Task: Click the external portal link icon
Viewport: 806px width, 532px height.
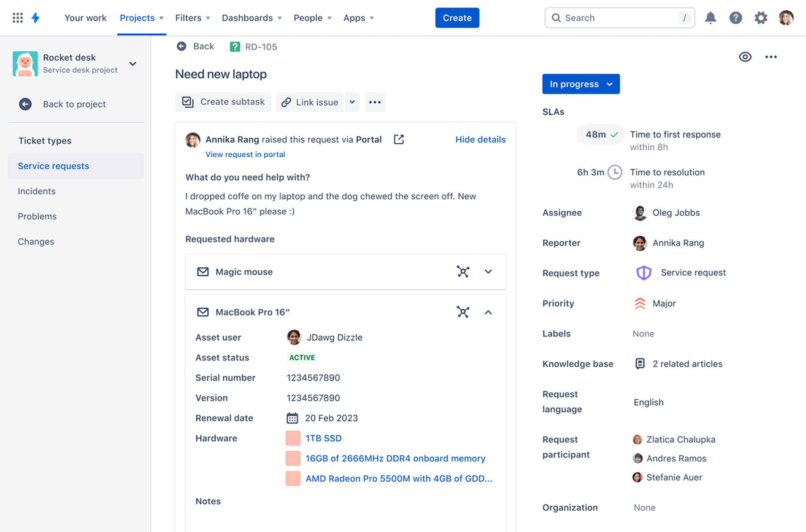Action: pyautogui.click(x=399, y=139)
